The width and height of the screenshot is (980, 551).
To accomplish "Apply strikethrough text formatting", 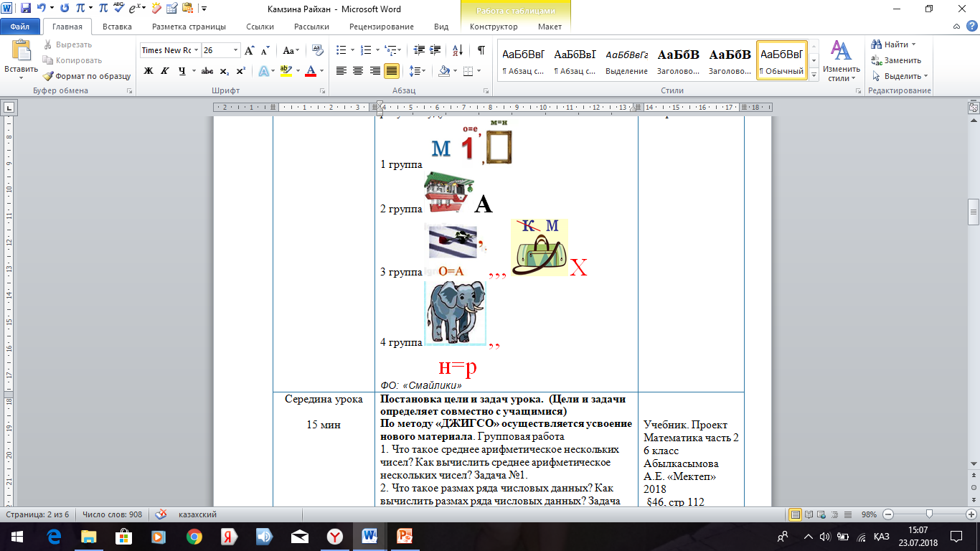I will tap(207, 71).
